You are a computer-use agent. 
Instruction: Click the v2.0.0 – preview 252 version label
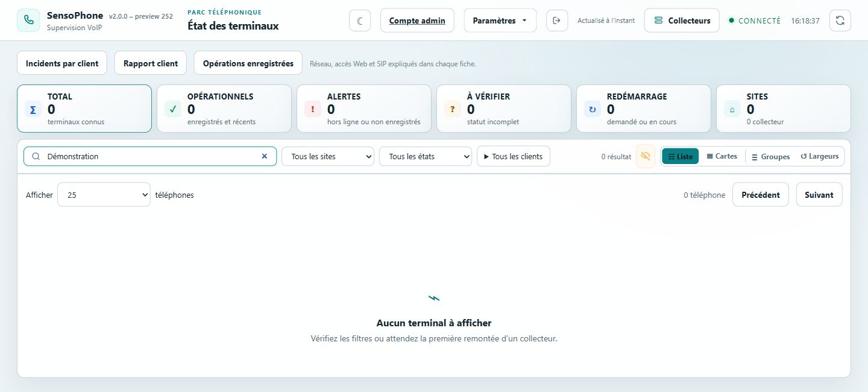click(141, 16)
